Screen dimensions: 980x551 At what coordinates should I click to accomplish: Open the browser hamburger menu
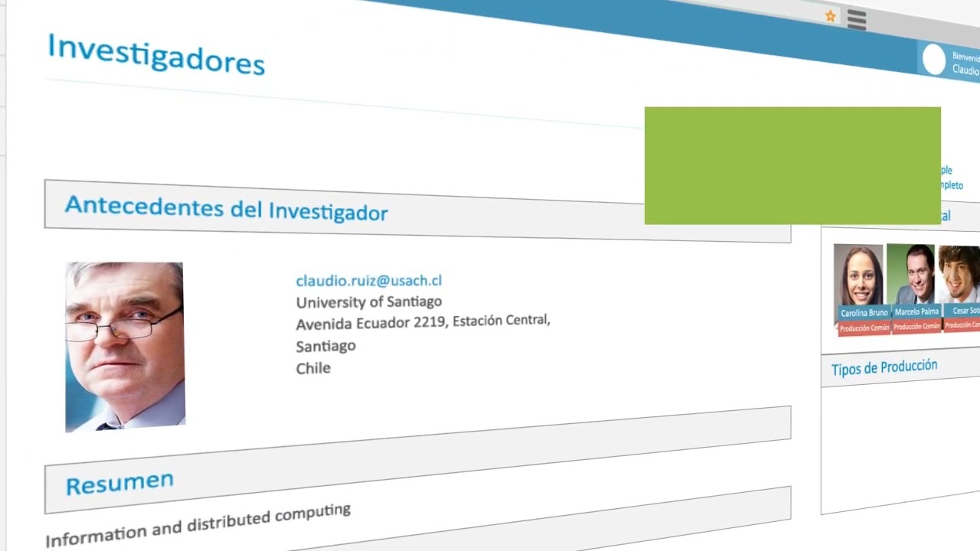tap(857, 20)
